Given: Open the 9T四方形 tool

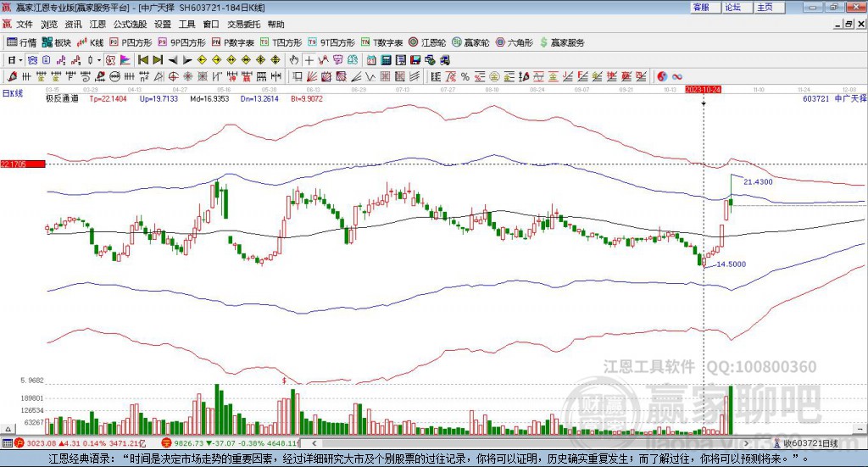Looking at the screenshot, I should tap(331, 42).
